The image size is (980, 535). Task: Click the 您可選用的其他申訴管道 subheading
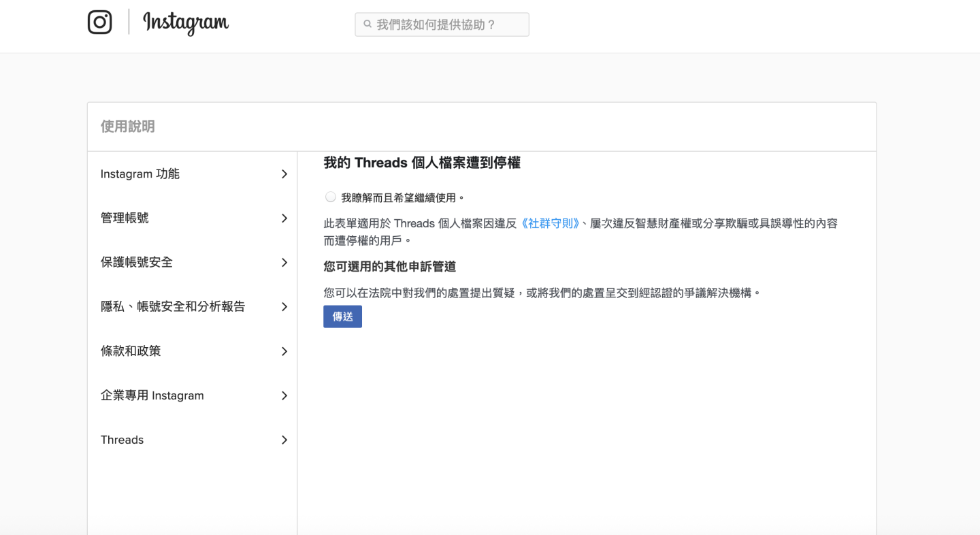coord(389,267)
